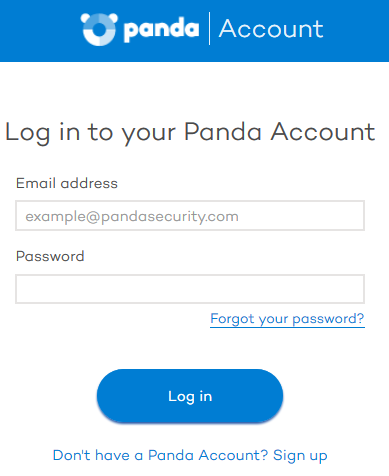Open the "Forgot your password?" link
Image resolution: width=389 pixels, height=476 pixels.
click(287, 319)
